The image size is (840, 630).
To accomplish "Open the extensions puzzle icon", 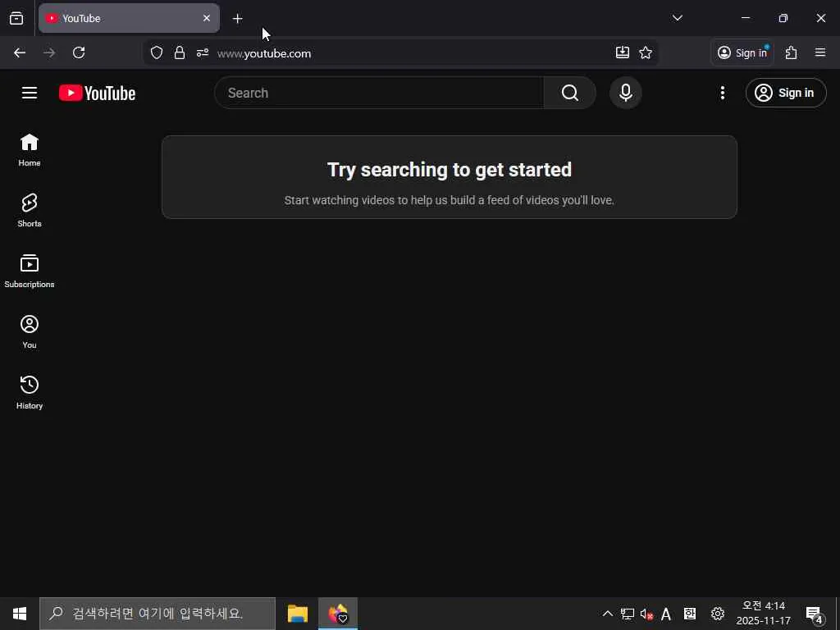I will click(792, 52).
